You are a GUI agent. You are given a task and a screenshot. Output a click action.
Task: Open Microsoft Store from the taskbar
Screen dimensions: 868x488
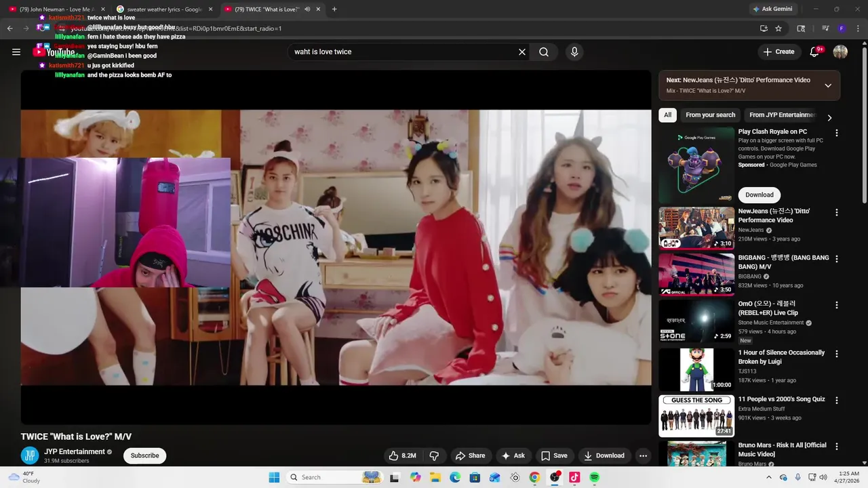coord(475,477)
